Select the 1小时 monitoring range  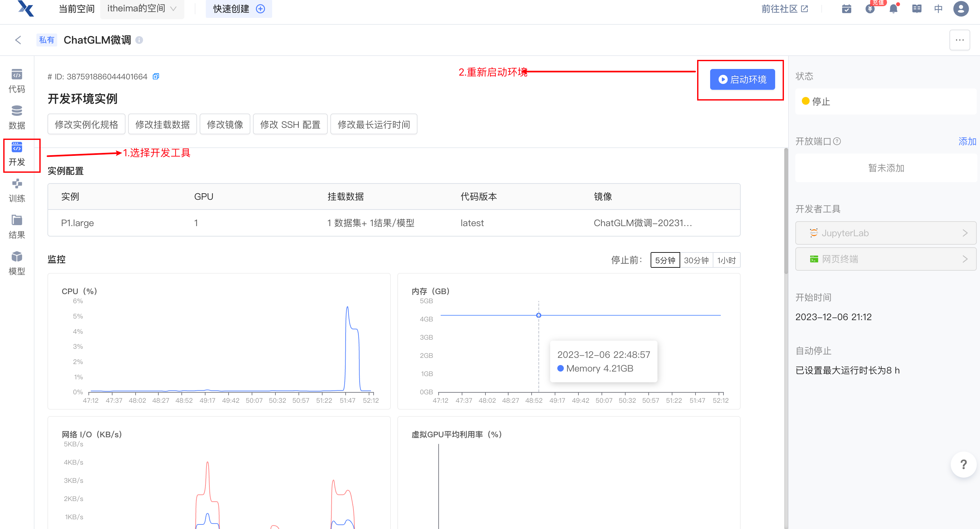click(x=726, y=260)
